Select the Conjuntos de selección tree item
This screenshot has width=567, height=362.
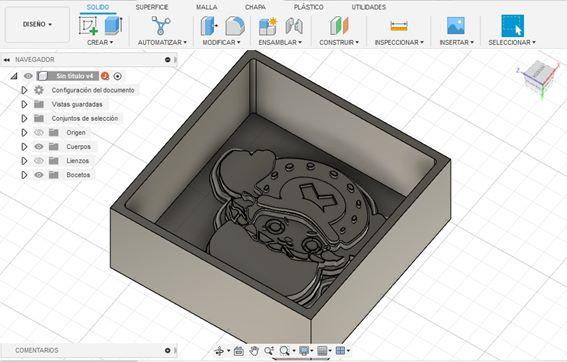click(85, 118)
